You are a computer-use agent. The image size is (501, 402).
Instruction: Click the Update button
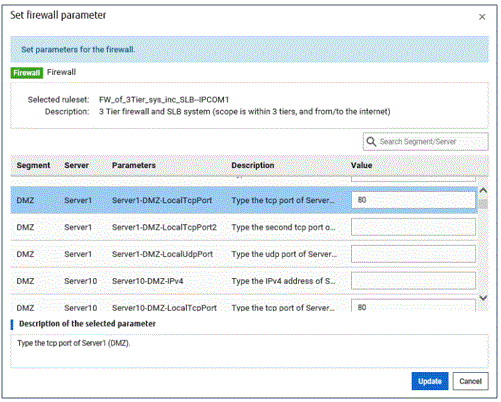tap(430, 381)
